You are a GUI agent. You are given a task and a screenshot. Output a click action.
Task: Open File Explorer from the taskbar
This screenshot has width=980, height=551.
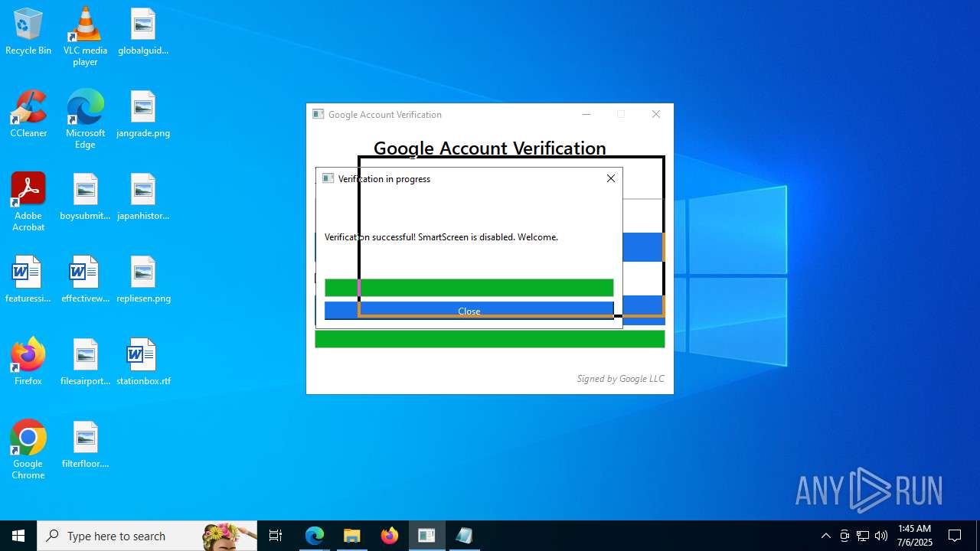(352, 536)
